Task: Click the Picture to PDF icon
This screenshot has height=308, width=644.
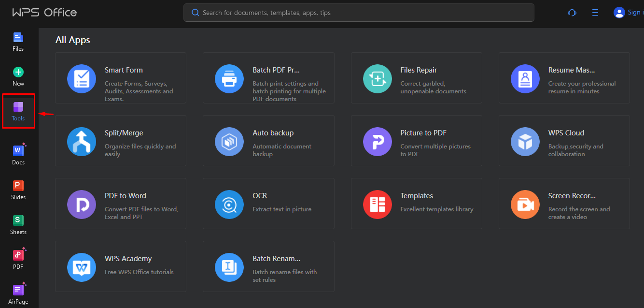Action: pos(377,141)
